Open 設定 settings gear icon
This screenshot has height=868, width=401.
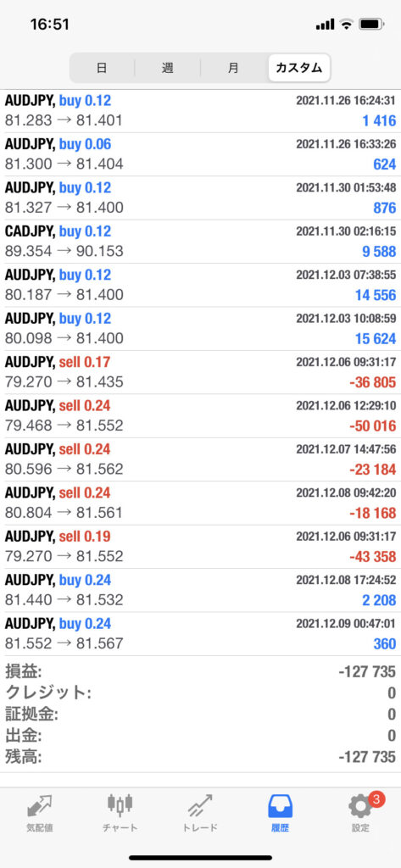(360, 807)
